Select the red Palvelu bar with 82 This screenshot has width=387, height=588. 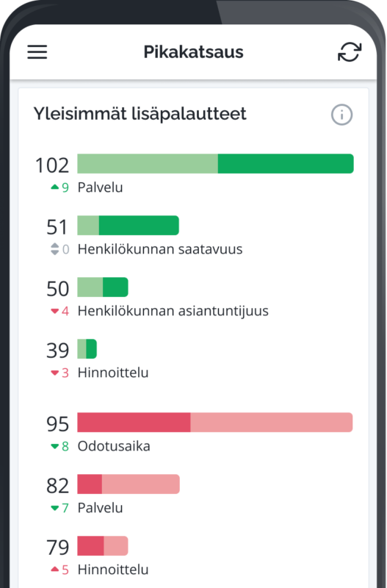coord(129,484)
